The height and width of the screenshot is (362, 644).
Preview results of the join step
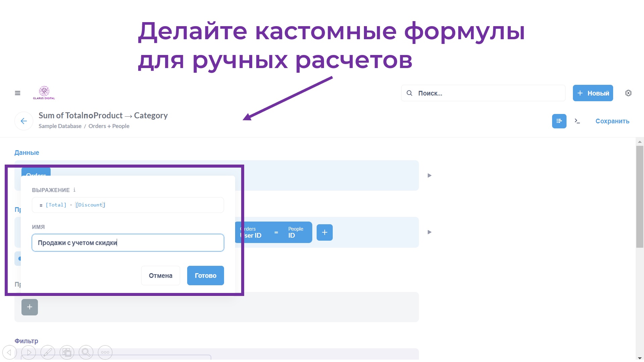pyautogui.click(x=429, y=232)
